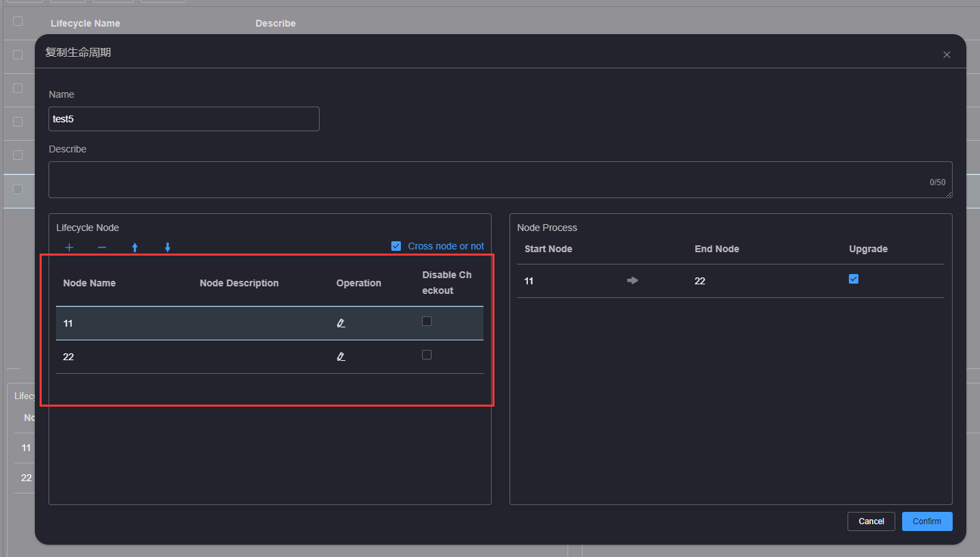This screenshot has height=557, width=980.
Task: Click the Node Name column header
Action: click(x=89, y=283)
